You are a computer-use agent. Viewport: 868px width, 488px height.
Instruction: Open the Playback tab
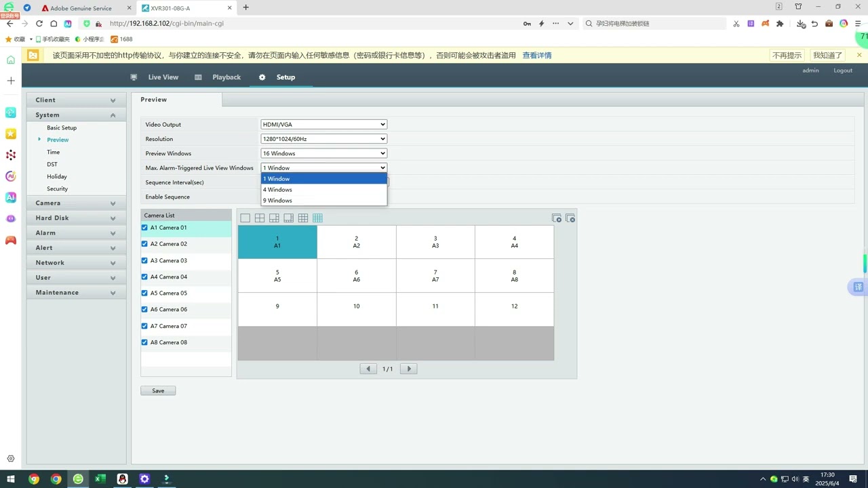(x=226, y=77)
